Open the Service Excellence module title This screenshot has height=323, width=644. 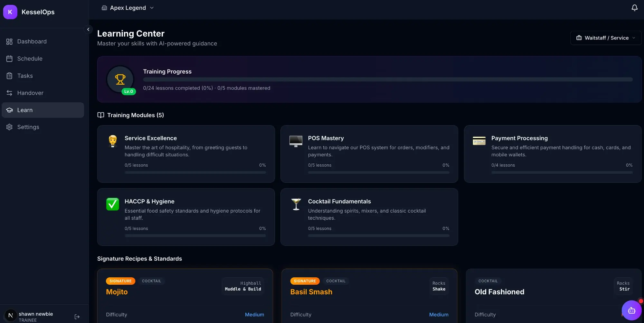[151, 138]
